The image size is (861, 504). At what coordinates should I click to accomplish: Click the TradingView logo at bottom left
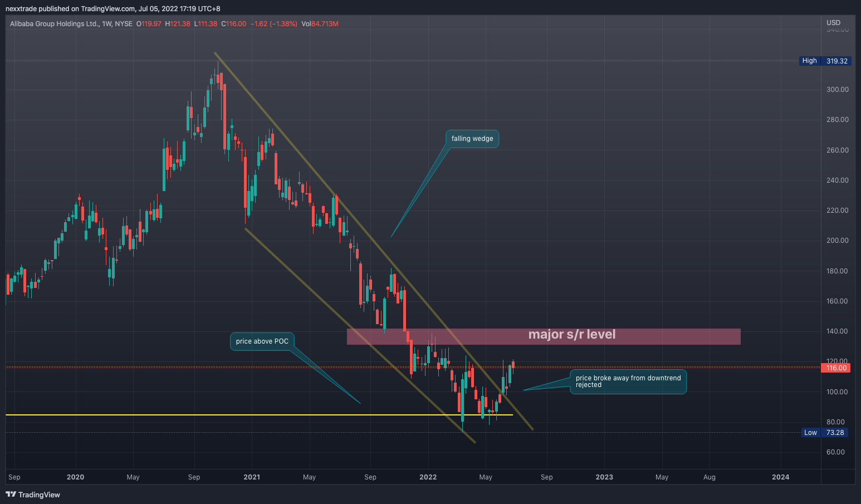point(33,495)
